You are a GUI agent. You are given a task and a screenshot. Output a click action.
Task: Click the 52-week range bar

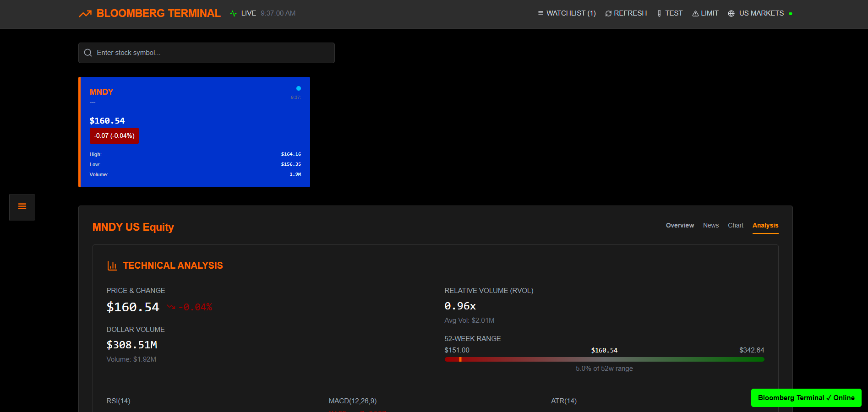point(604,359)
